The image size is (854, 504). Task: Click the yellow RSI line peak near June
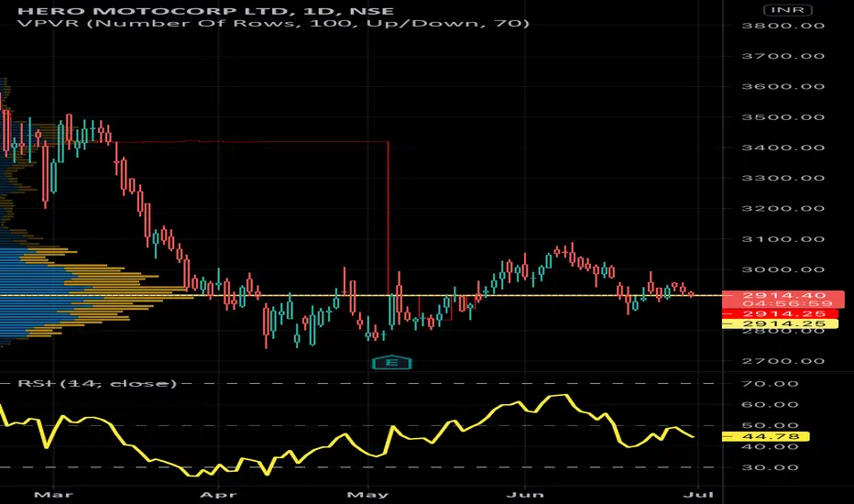pos(566,396)
